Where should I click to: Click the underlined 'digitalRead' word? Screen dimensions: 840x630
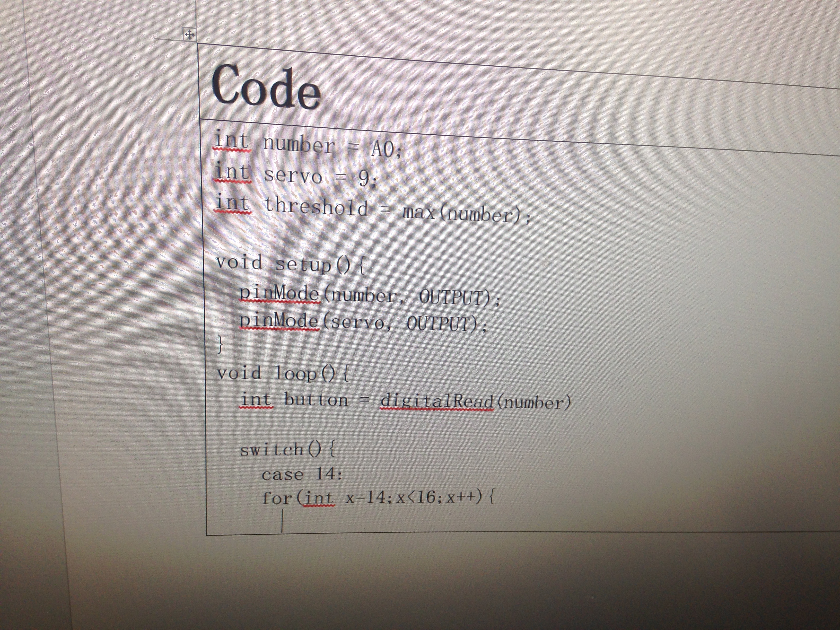click(x=437, y=402)
